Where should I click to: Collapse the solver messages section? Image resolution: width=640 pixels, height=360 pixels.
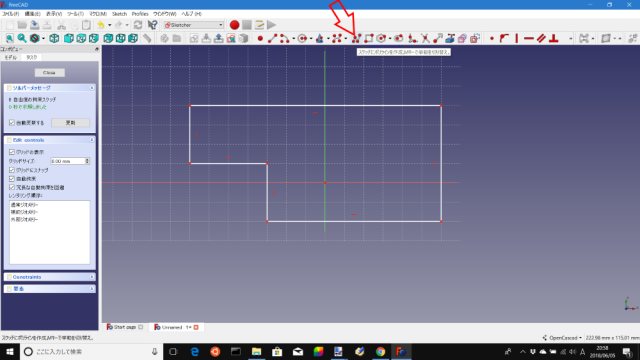(x=91, y=88)
